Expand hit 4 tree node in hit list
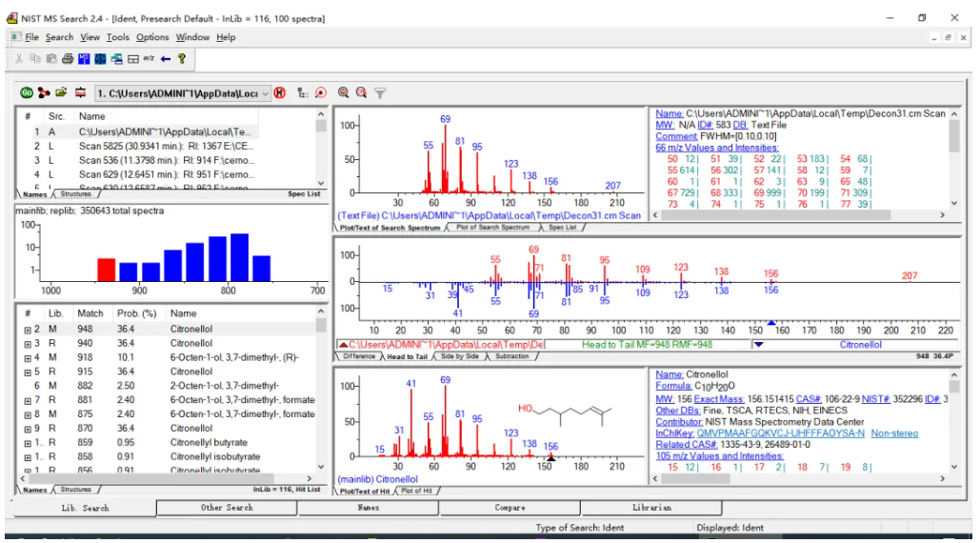 29,357
